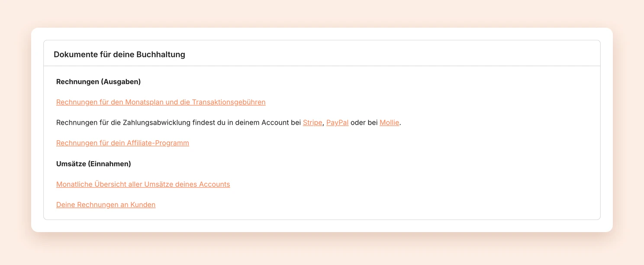Click the word Transaktionsgebühren in the first link

pyautogui.click(x=229, y=102)
